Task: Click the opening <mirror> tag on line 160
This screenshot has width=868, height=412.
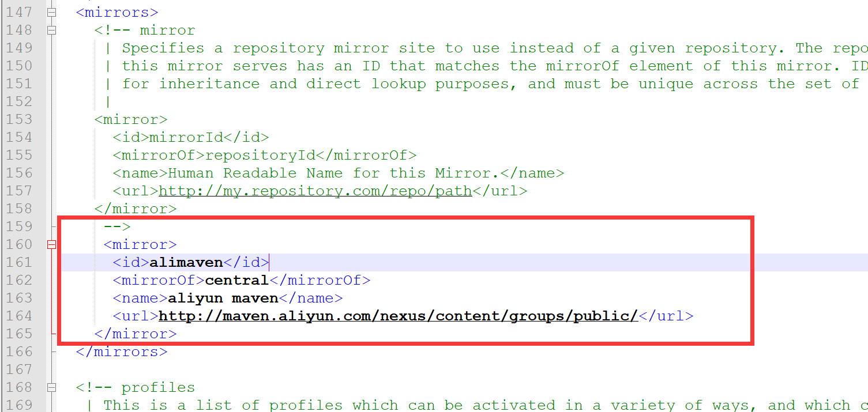Action: click(x=140, y=244)
